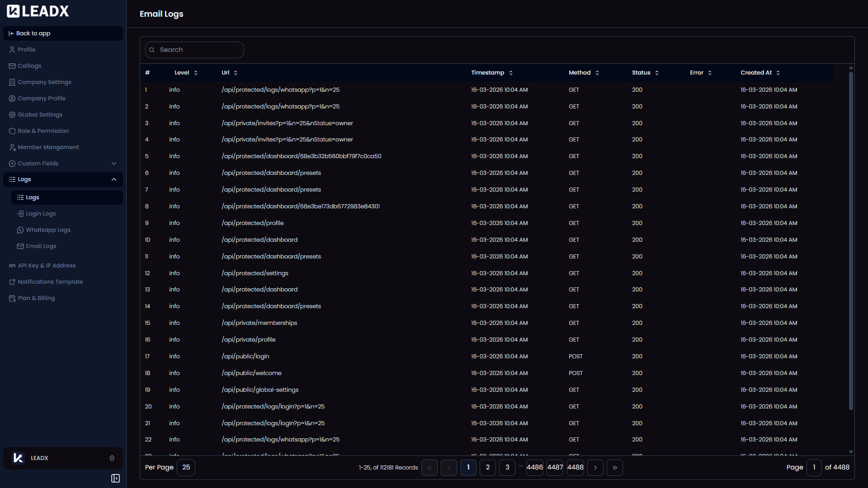This screenshot has height=488, width=868.
Task: Click the Whatsapp Logs icon in sidebar
Action: [x=20, y=230]
